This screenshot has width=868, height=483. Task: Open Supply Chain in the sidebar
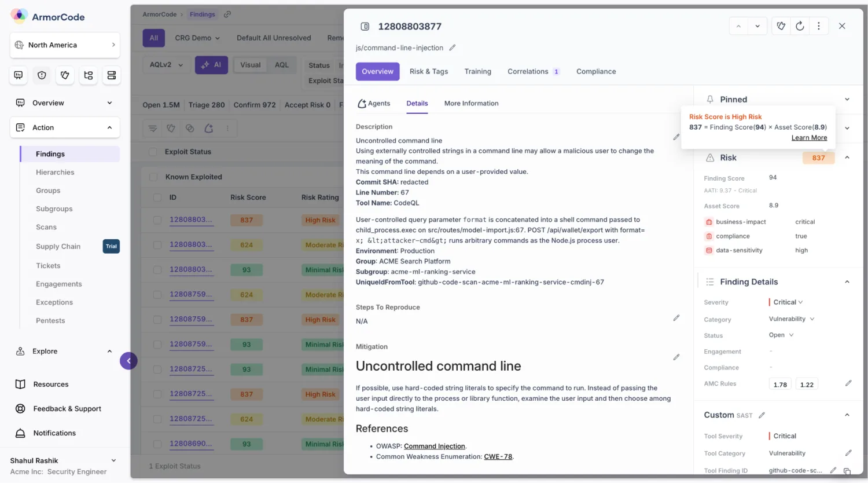tap(58, 247)
